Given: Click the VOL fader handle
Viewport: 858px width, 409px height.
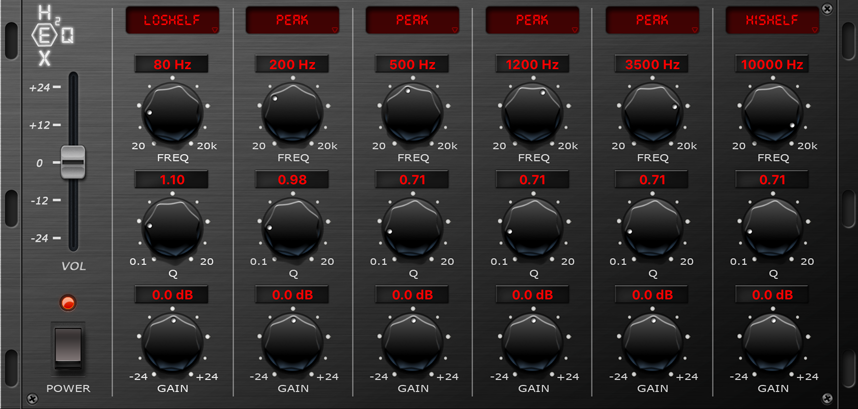Looking at the screenshot, I should (x=73, y=162).
